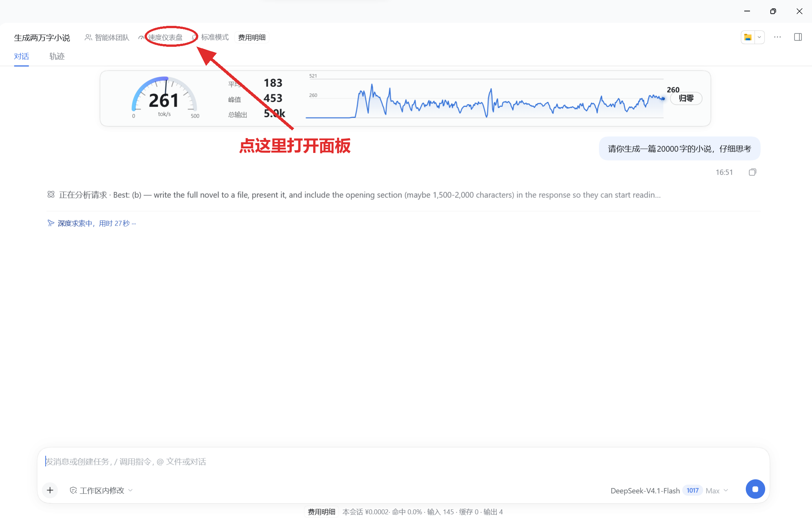Click the user message bubble about 20000字小说
Viewport: 812px width, 520px height.
click(x=679, y=149)
